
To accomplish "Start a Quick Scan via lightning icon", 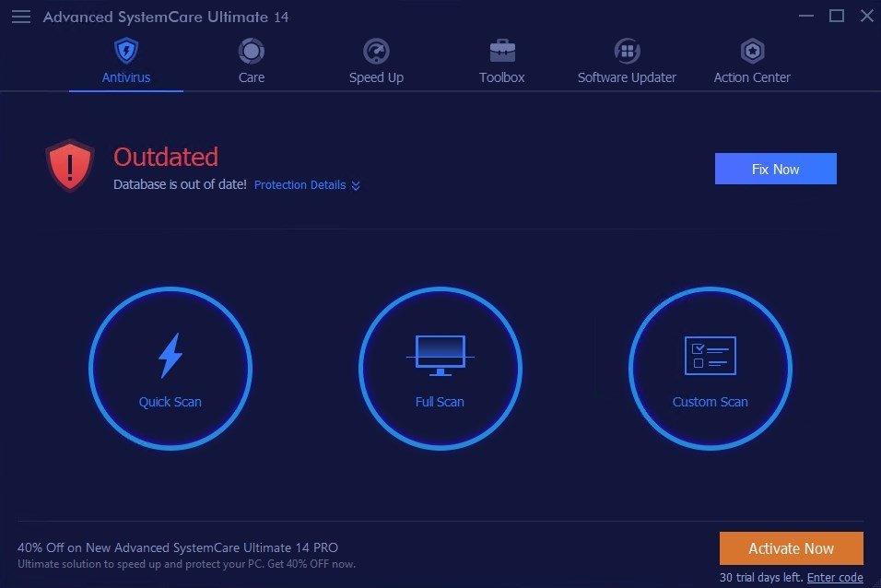I will tap(170, 355).
